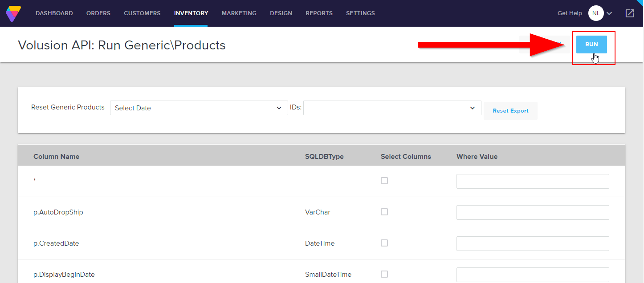Click the Where Value field for * row

click(x=533, y=181)
